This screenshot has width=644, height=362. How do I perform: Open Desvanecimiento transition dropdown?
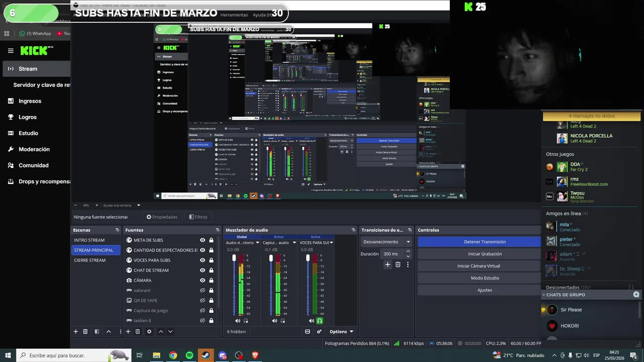coord(386,242)
